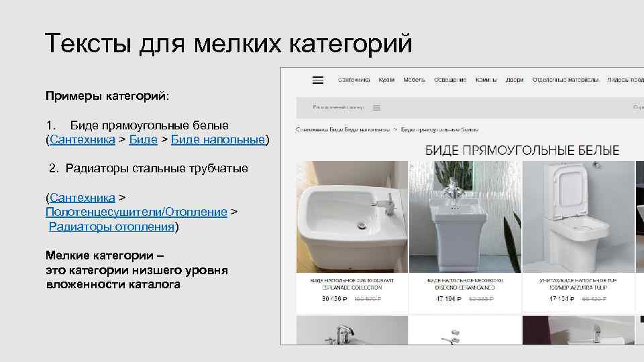Click the list icon in the gray filter bar

[376, 107]
